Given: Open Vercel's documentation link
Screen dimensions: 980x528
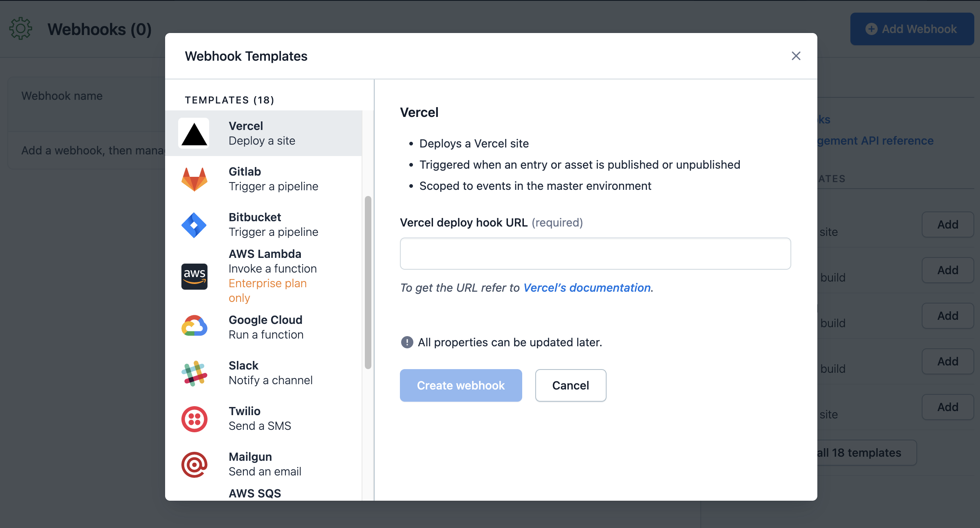Looking at the screenshot, I should [x=587, y=288].
